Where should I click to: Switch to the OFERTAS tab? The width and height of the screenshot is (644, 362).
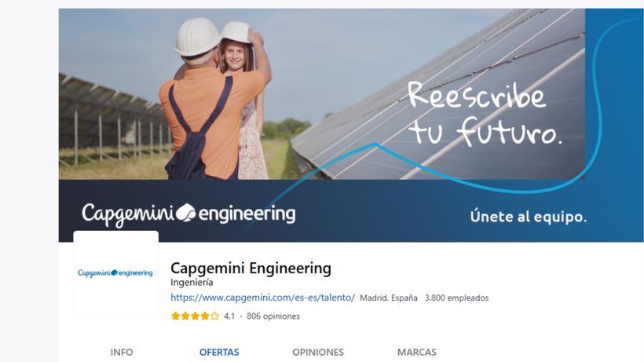point(219,352)
